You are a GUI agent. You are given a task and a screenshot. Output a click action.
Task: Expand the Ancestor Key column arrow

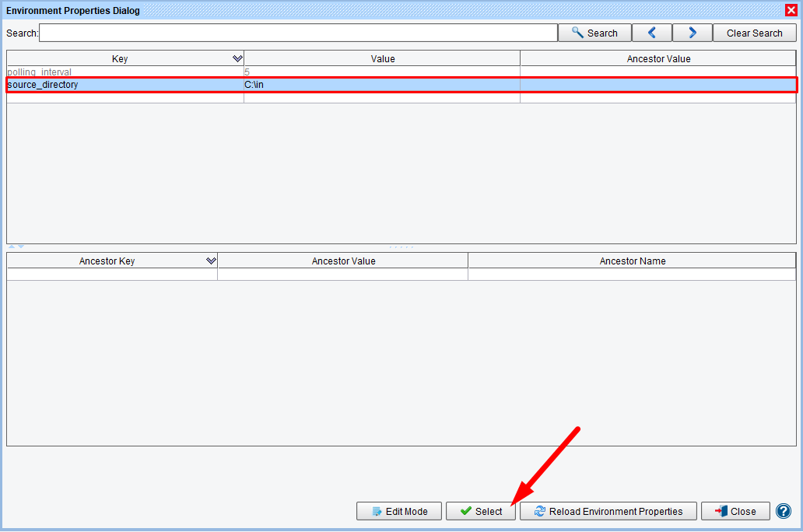point(211,261)
